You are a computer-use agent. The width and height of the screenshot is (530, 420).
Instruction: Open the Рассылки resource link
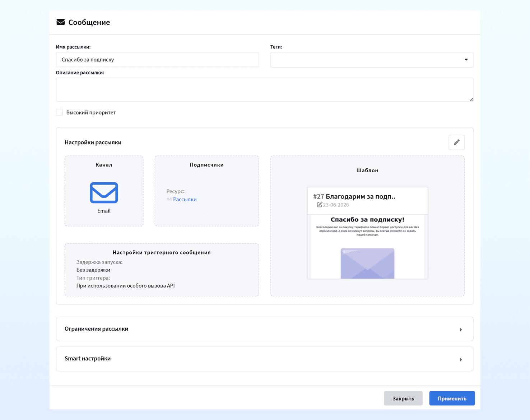point(185,199)
